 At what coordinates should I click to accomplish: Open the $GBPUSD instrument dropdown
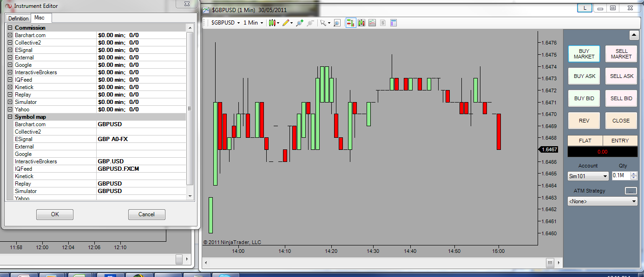coord(225,22)
